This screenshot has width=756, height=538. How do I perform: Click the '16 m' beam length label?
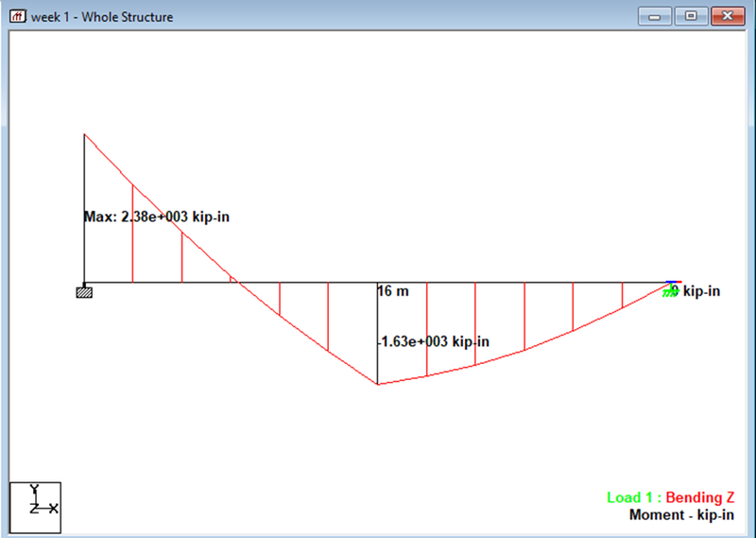[393, 291]
